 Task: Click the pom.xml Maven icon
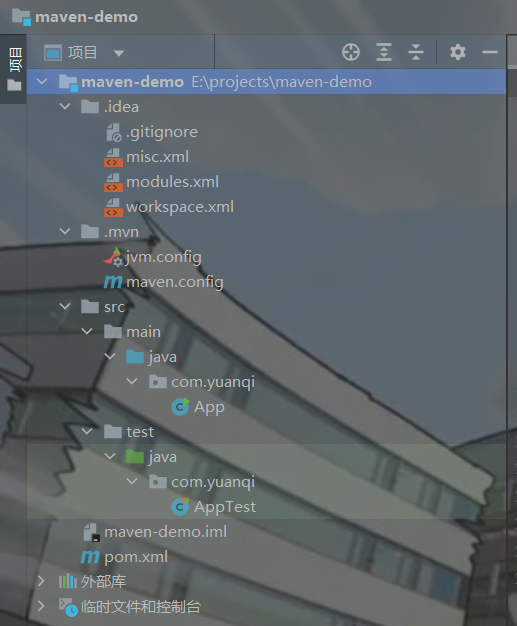pyautogui.click(x=90, y=557)
